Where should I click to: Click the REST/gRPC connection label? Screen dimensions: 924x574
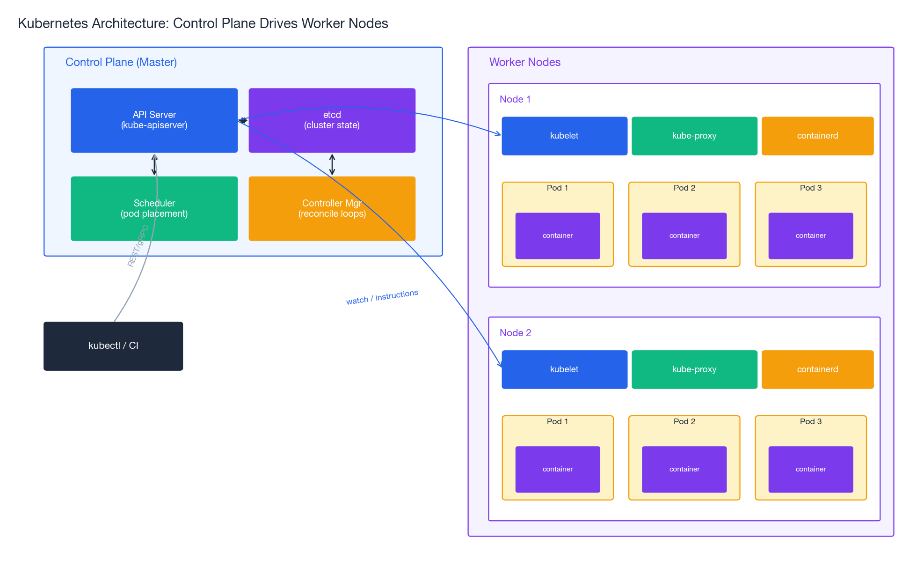tap(137, 246)
